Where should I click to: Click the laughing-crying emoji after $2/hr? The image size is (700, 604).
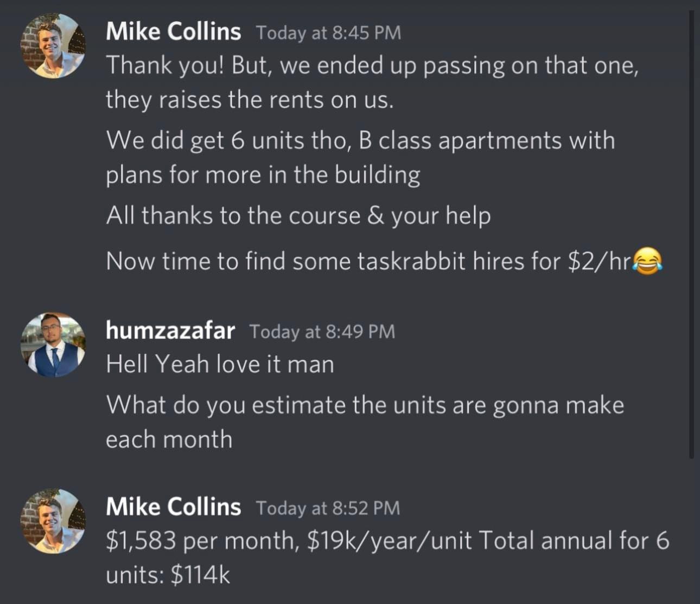647,261
